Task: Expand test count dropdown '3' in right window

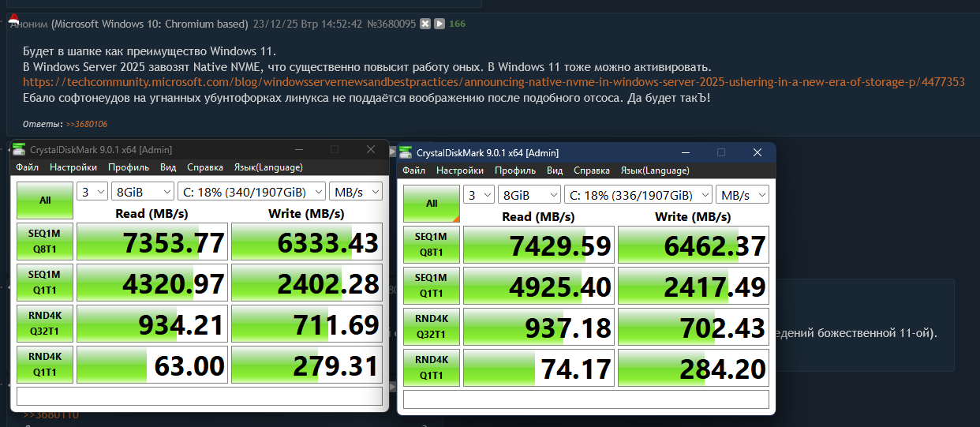Action: 479,195
